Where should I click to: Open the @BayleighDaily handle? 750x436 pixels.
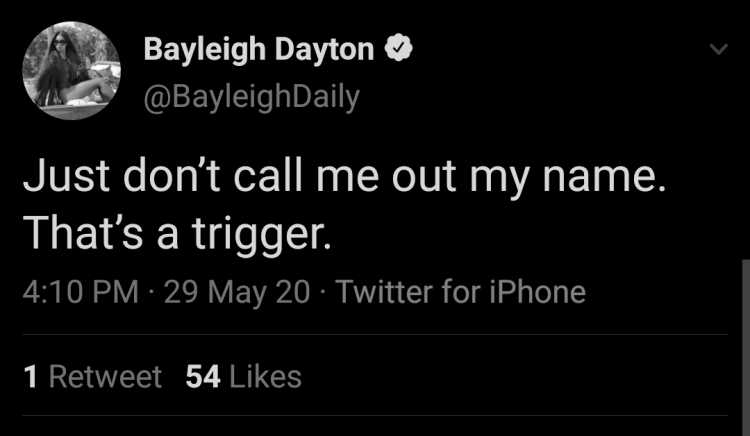click(252, 98)
